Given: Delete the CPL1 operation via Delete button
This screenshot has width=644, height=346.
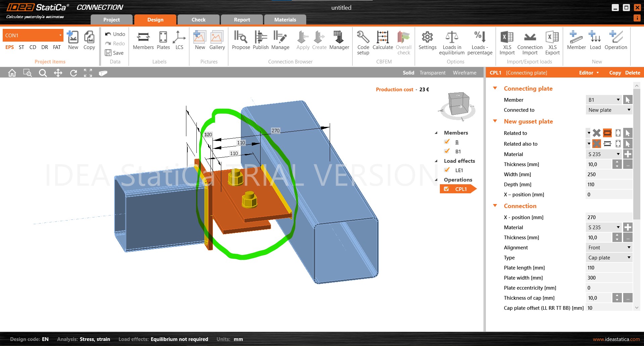Looking at the screenshot, I should pos(633,72).
